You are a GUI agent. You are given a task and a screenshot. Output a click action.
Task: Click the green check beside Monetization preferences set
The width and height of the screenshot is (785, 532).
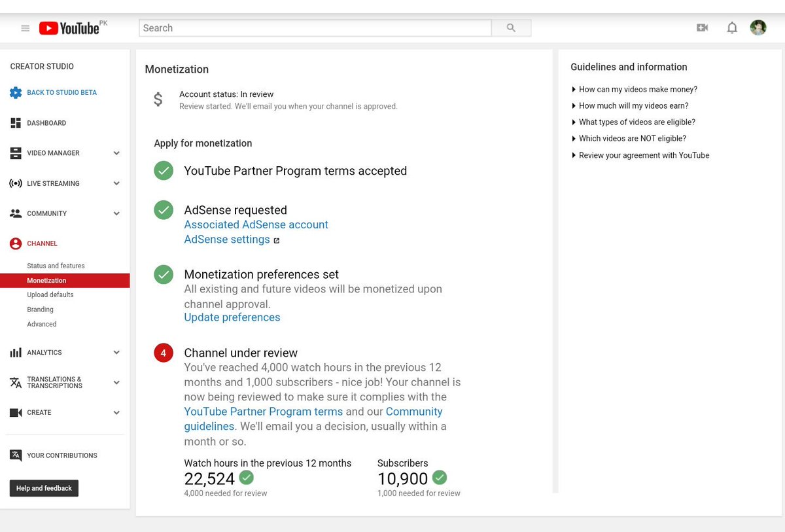click(x=164, y=274)
